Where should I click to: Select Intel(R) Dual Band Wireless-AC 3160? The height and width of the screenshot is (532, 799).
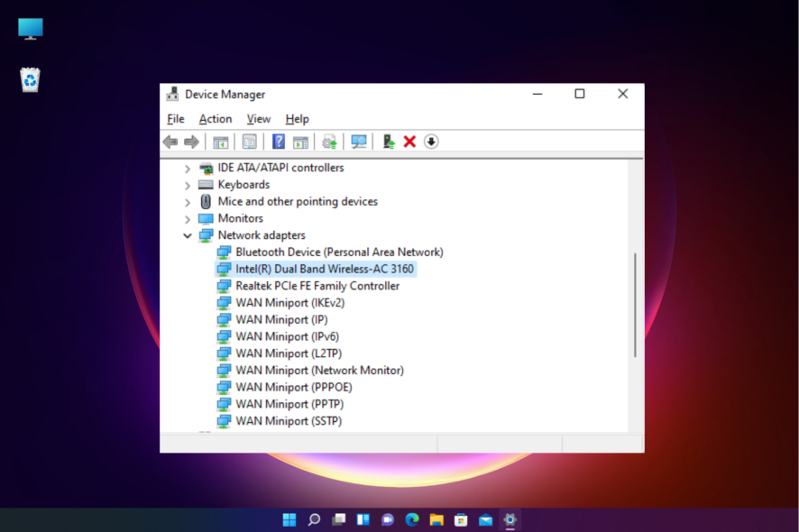[325, 269]
